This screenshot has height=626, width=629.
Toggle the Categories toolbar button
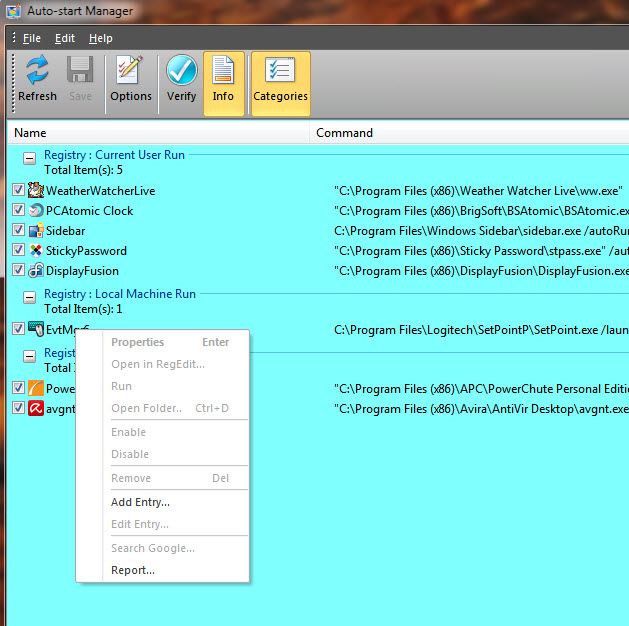click(280, 83)
